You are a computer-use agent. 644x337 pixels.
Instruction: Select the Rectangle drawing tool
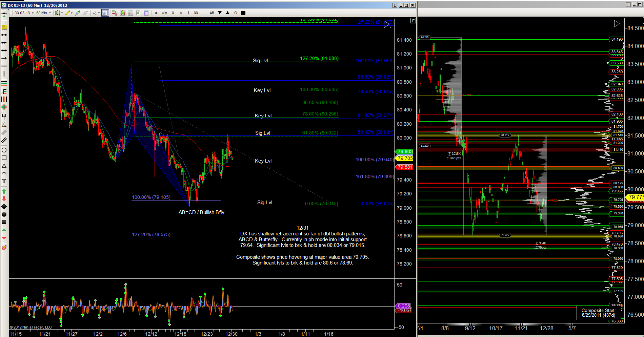(x=4, y=158)
